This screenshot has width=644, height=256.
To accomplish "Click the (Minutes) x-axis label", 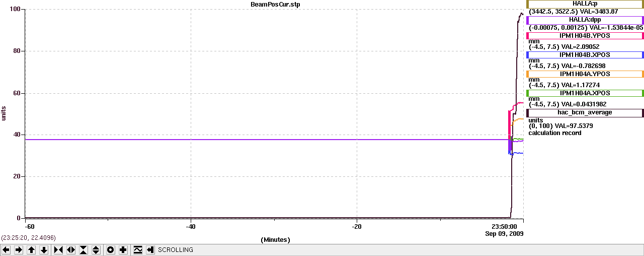I will pos(275,240).
